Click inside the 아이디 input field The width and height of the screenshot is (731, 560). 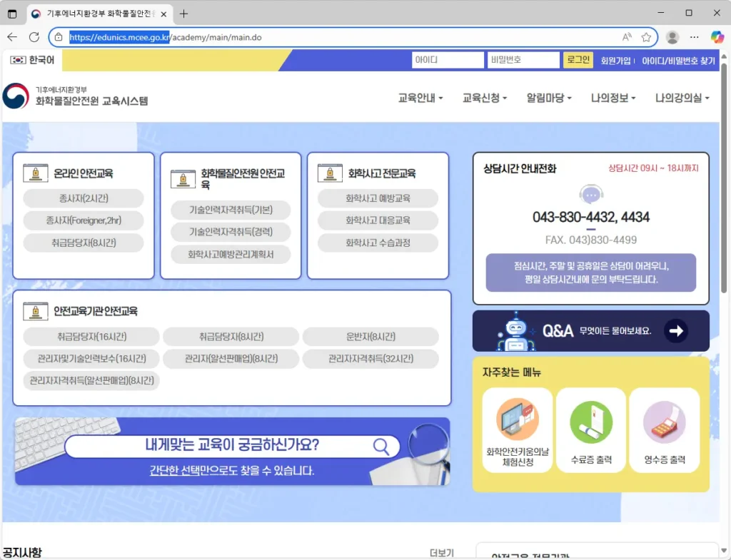pos(448,60)
